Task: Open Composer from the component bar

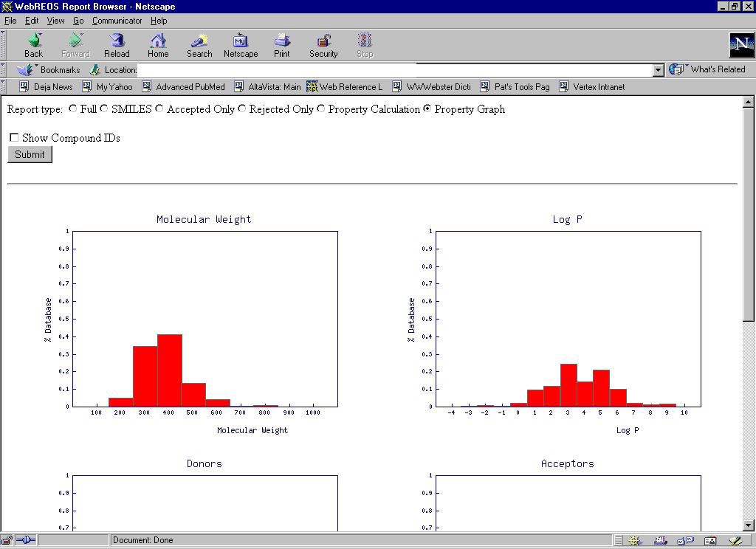Action: click(735, 541)
